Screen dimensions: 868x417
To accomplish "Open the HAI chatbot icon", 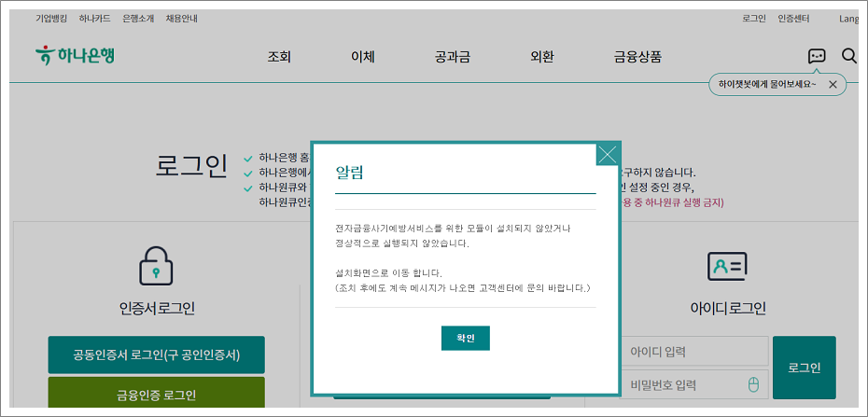I will click(x=817, y=56).
